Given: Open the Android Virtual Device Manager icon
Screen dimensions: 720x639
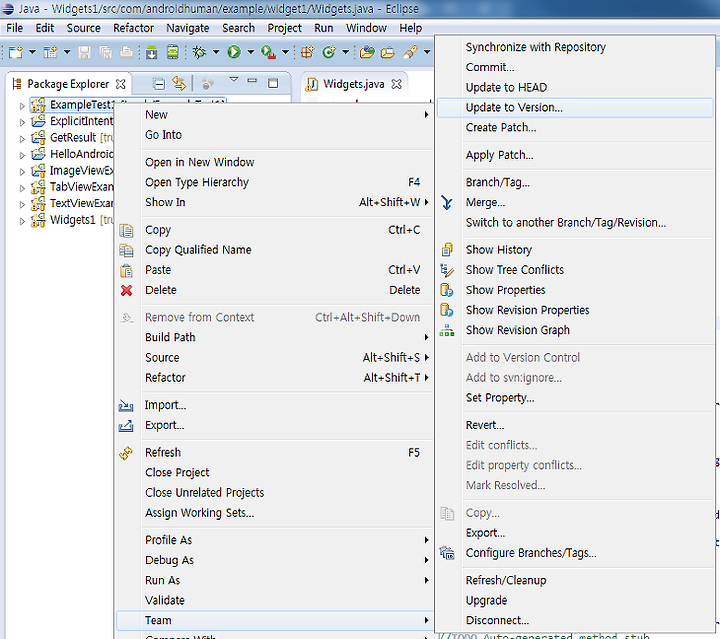Looking at the screenshot, I should coord(173,52).
